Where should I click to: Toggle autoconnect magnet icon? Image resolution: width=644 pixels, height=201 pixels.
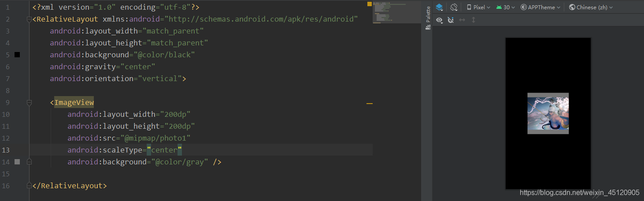coord(451,20)
